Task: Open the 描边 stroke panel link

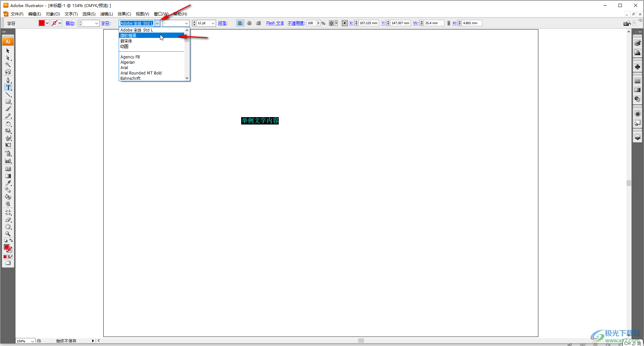Action: pyautogui.click(x=70, y=23)
